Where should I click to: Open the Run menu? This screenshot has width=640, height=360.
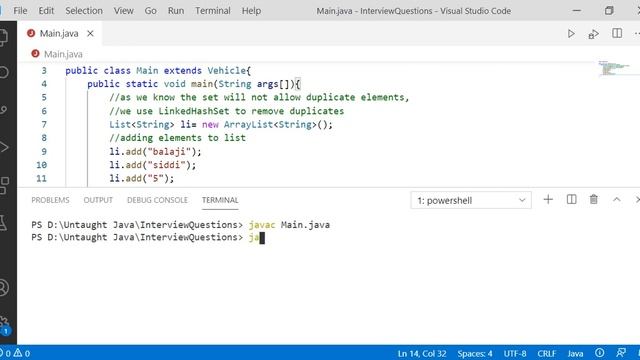coord(176,11)
